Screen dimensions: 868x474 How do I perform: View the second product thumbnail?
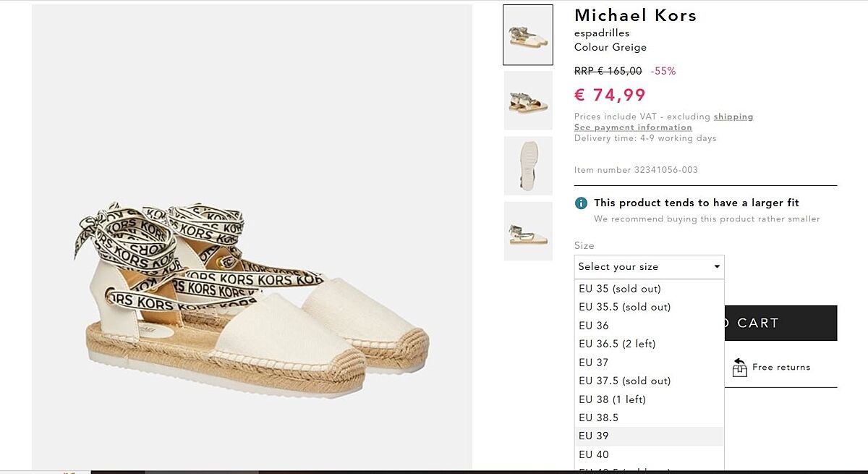pyautogui.click(x=528, y=101)
